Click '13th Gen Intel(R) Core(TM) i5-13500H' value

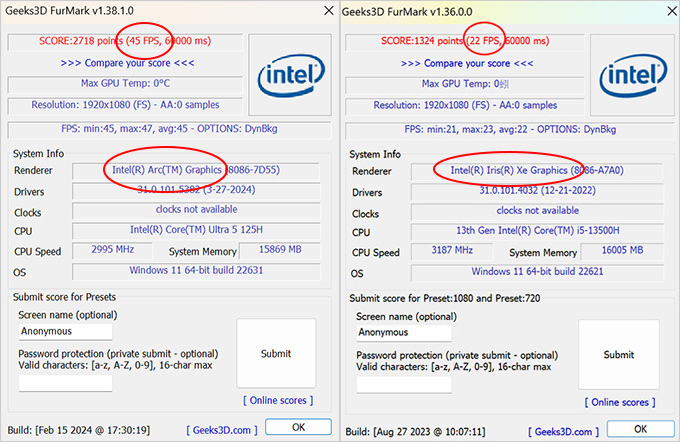[537, 230]
